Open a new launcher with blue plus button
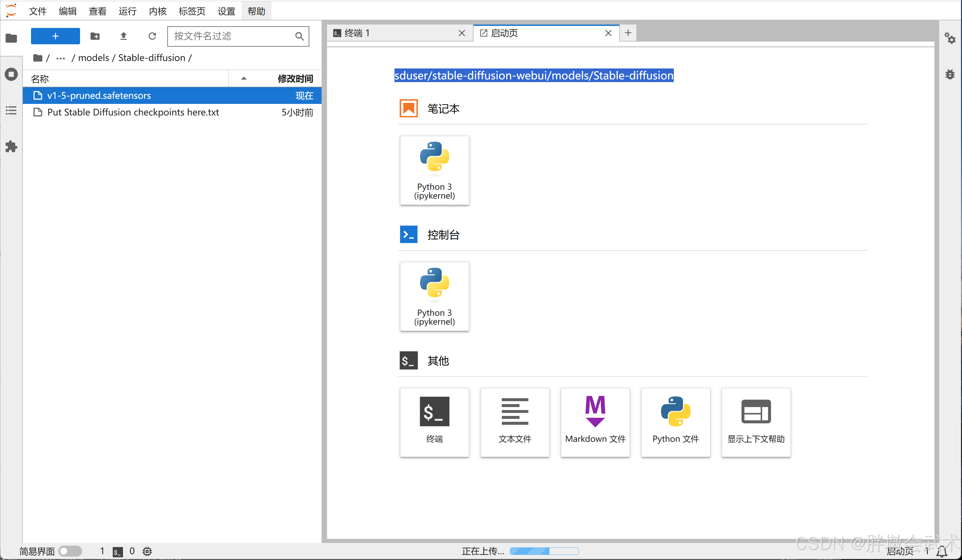Image resolution: width=962 pixels, height=560 pixels. (55, 36)
